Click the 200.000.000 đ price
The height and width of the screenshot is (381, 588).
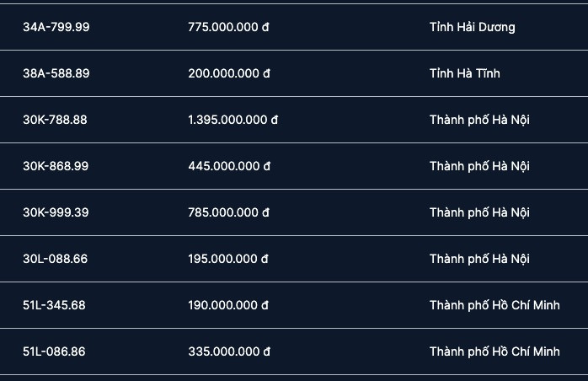click(x=228, y=73)
